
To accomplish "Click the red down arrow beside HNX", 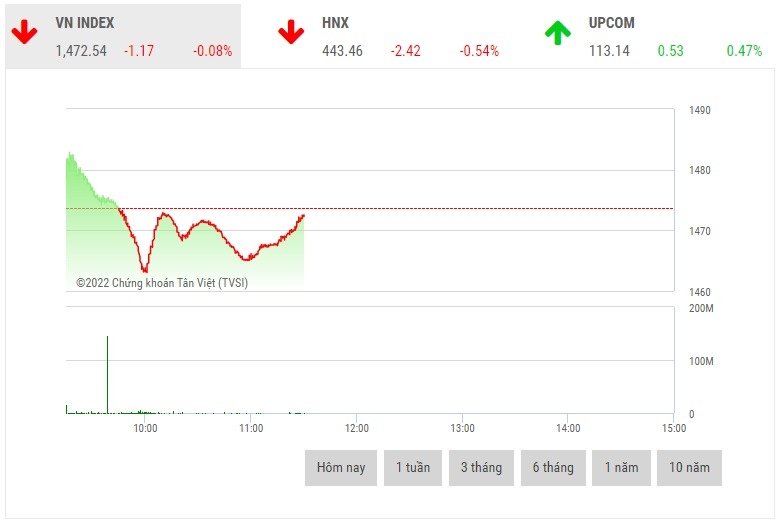I will [291, 33].
